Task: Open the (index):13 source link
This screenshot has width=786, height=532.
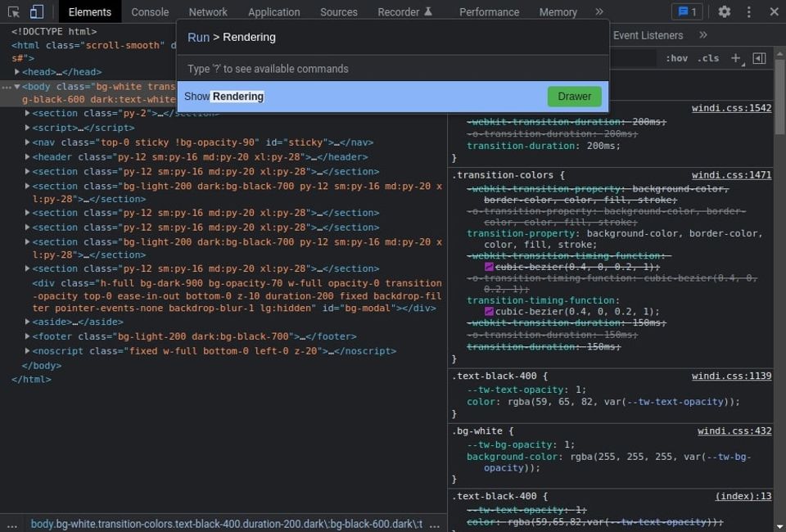Action: pyautogui.click(x=743, y=496)
